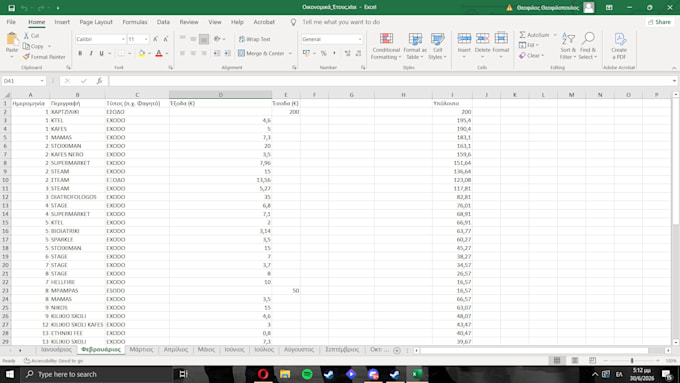Viewport: 680px width, 383px height.
Task: Toggle Wrap Text for the cell
Action: [x=255, y=39]
